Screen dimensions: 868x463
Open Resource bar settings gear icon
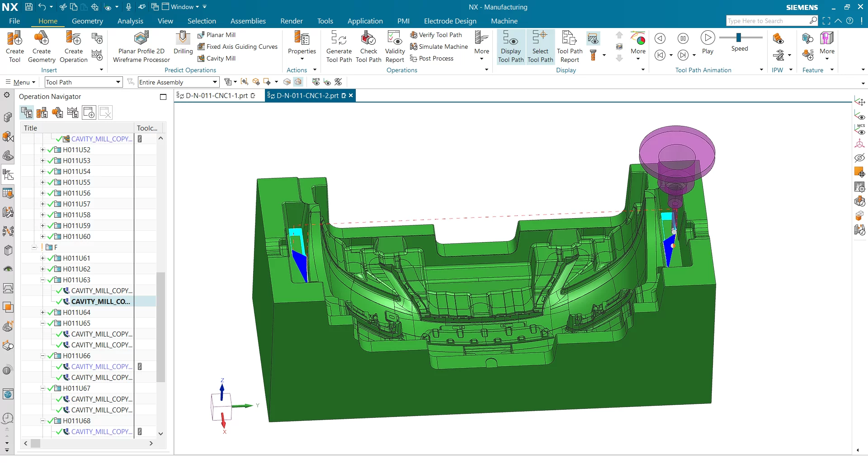click(x=7, y=95)
